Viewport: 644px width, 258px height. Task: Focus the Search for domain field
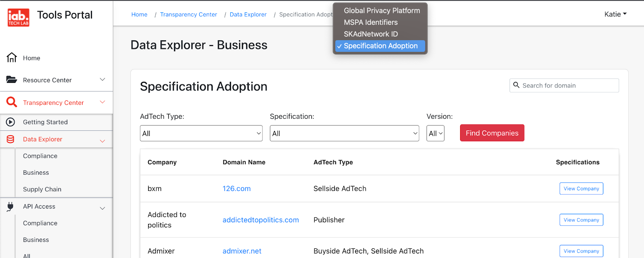(x=568, y=85)
